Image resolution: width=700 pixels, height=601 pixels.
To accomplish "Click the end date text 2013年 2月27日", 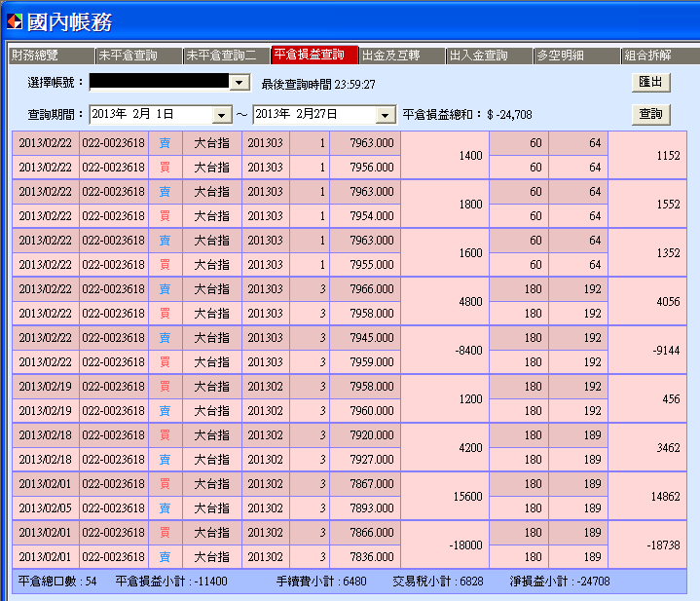I will (x=296, y=114).
